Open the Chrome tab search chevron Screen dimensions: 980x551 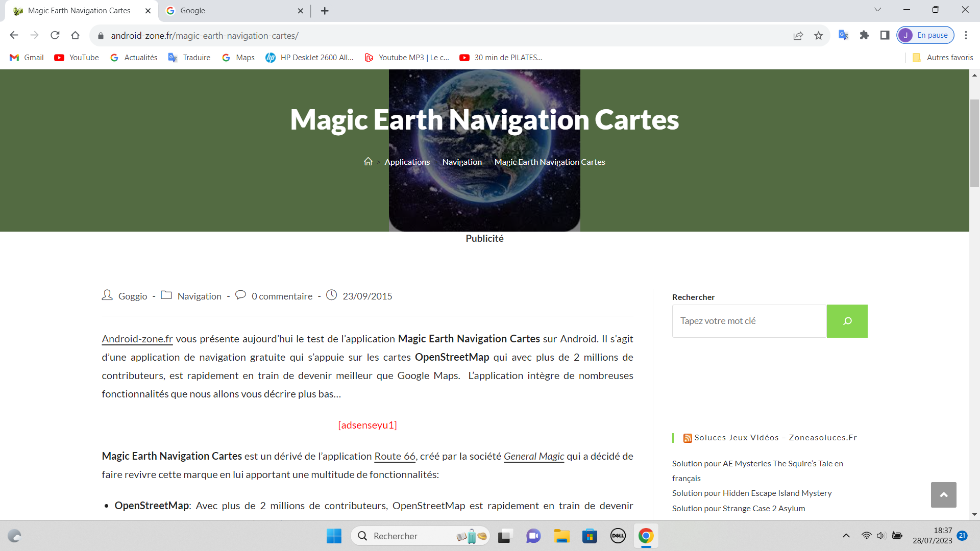(877, 10)
